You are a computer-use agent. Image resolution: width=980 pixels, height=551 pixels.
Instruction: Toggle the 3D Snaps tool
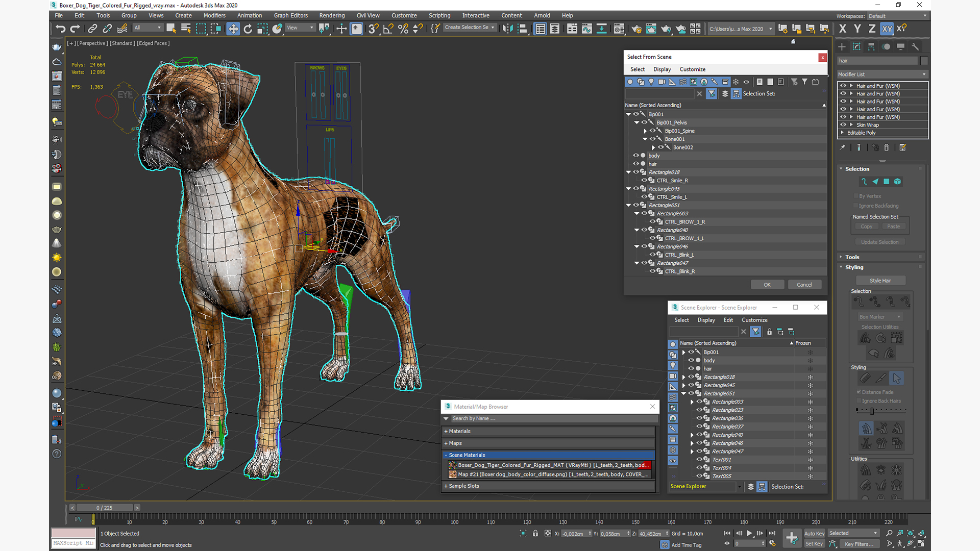pos(374,29)
